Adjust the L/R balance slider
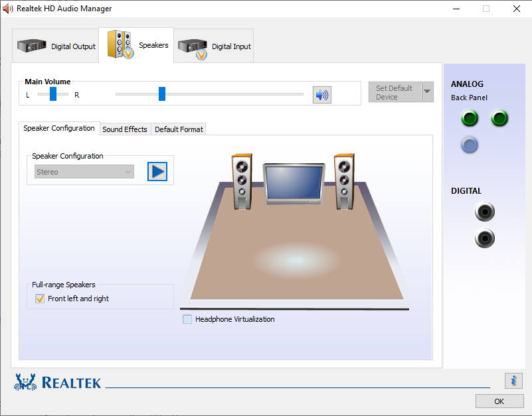Viewport: 532px width, 416px height. [53, 94]
